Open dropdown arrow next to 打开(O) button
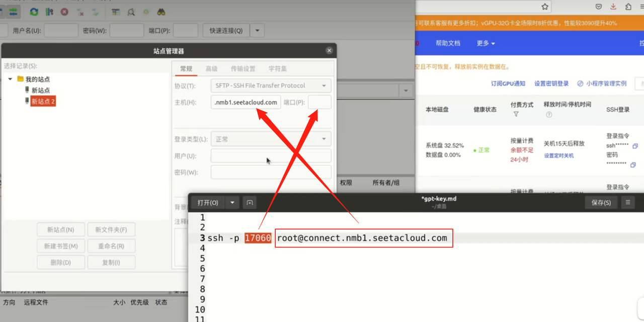Screen dimensions: 644x322 click(232, 203)
